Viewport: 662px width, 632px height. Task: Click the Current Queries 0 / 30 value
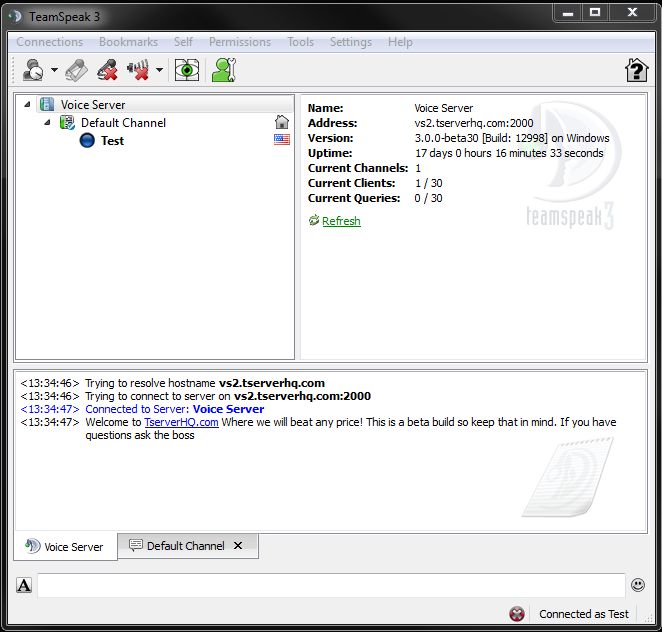[x=428, y=198]
